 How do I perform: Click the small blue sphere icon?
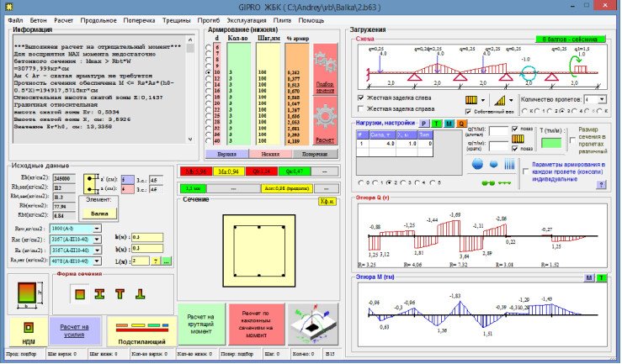pyautogui.click(x=494, y=164)
